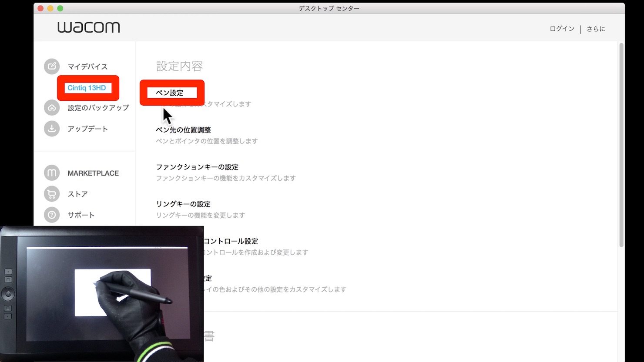This screenshot has height=362, width=644.
Task: Click the Cintiq tablet video thumbnail
Action: pyautogui.click(x=102, y=294)
